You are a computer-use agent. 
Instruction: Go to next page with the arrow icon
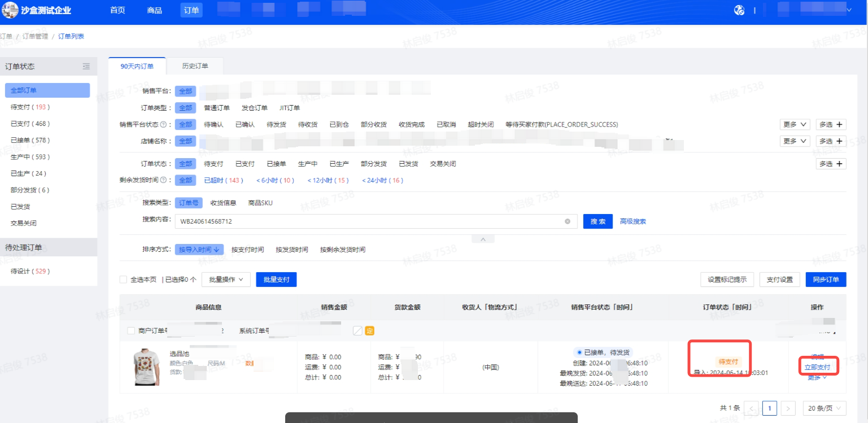pyautogui.click(x=788, y=408)
